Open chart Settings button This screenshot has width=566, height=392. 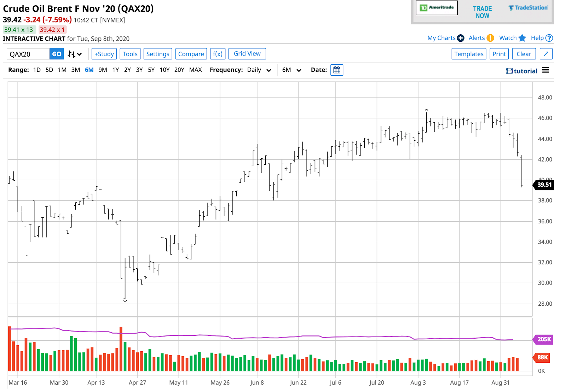click(x=158, y=54)
